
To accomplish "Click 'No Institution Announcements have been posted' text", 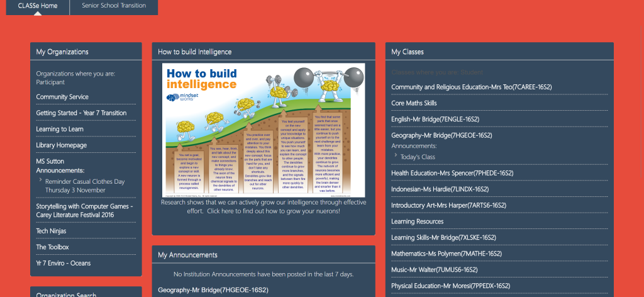I will coord(264,274).
